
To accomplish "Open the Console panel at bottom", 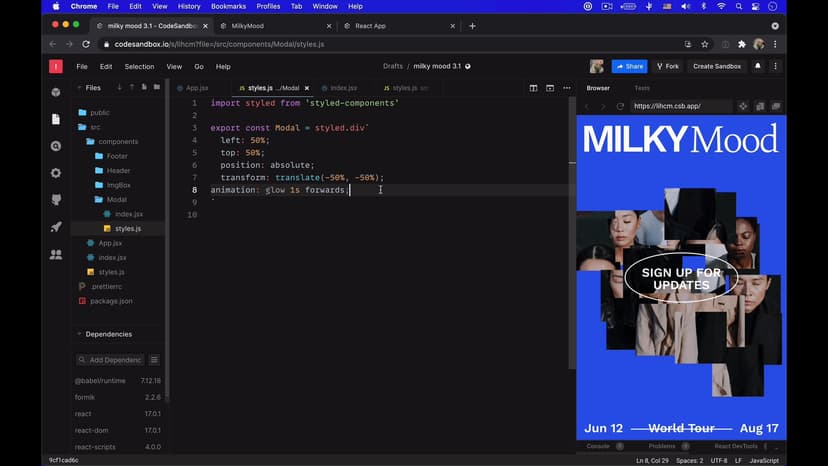I will (x=598, y=446).
